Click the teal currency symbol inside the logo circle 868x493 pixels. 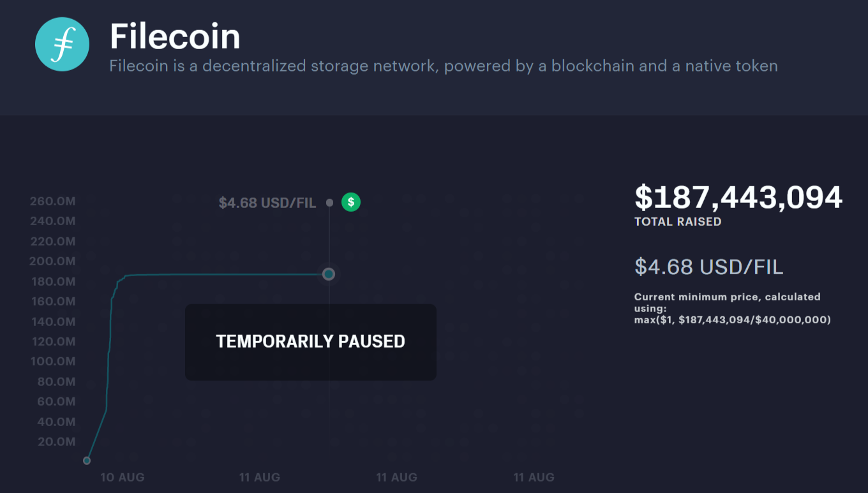[x=62, y=43]
